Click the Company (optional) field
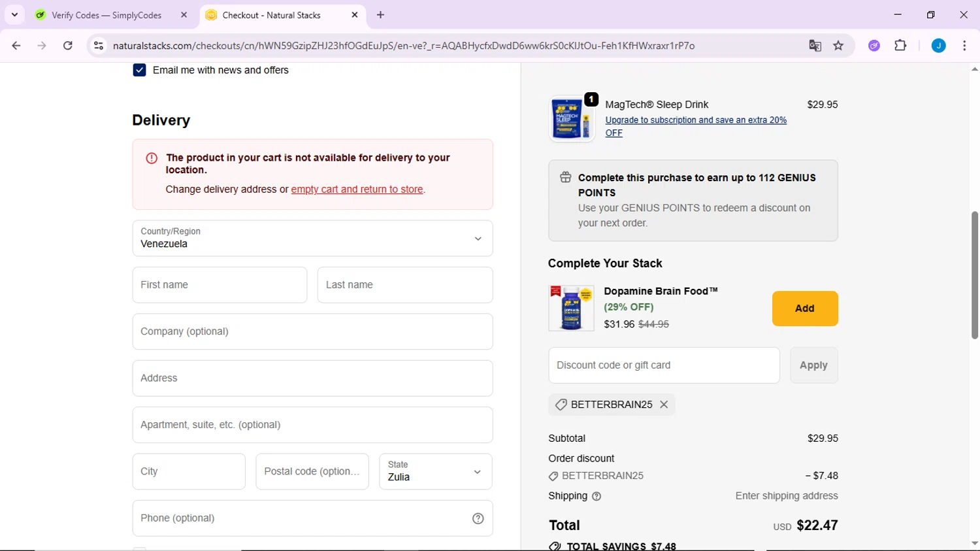980x551 pixels. pyautogui.click(x=312, y=331)
